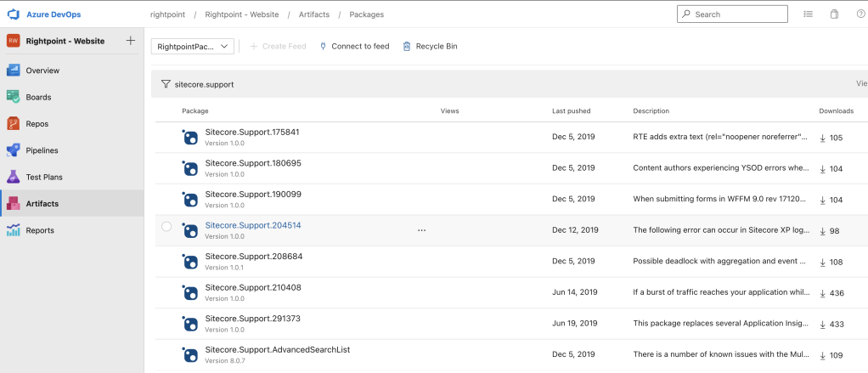The width and height of the screenshot is (868, 373).
Task: Click the Search input field
Action: (732, 14)
